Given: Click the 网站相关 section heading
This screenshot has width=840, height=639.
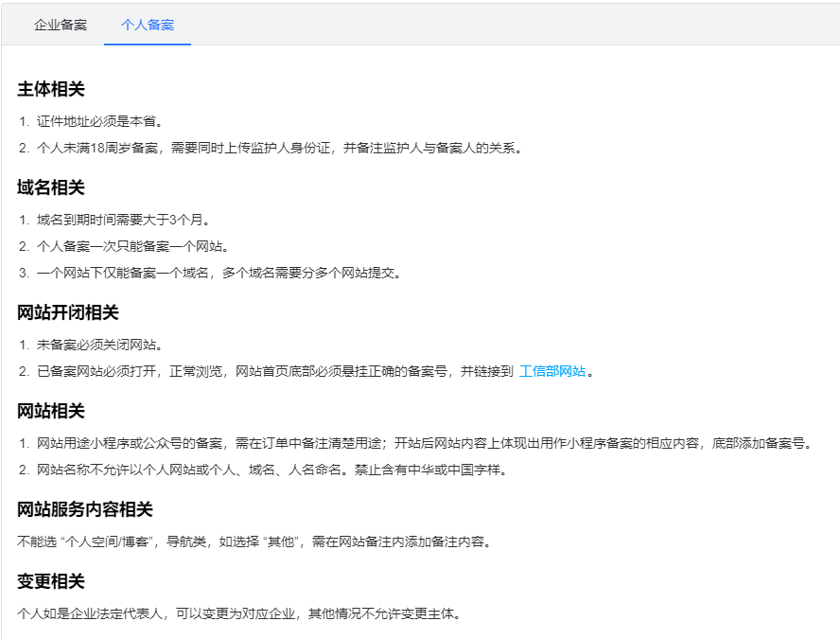Looking at the screenshot, I should coord(51,411).
